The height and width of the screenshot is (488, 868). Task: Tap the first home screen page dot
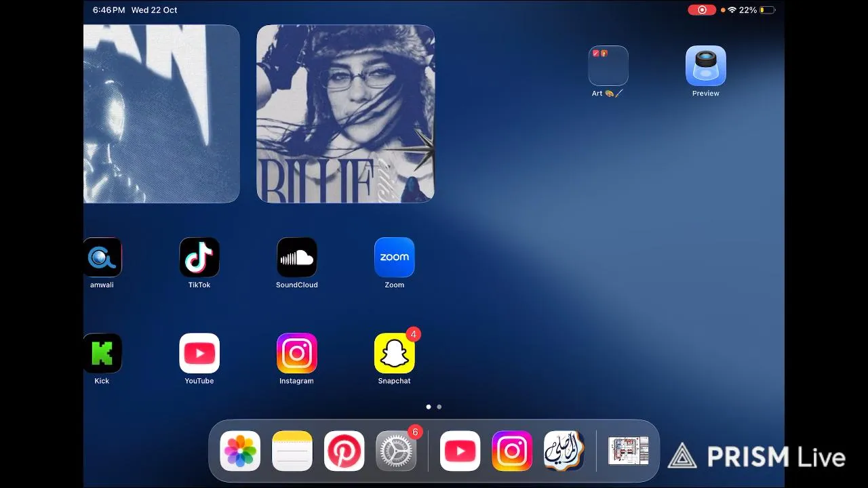pyautogui.click(x=429, y=407)
